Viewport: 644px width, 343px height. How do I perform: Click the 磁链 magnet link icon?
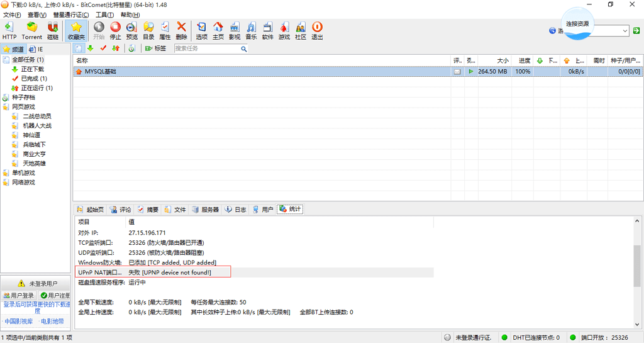pos(53,30)
